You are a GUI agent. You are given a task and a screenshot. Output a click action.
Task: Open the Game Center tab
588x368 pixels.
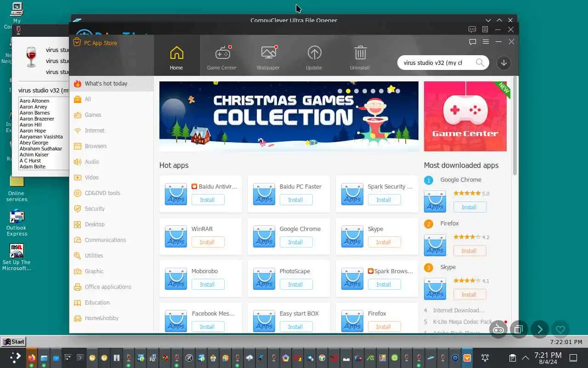pos(222,58)
